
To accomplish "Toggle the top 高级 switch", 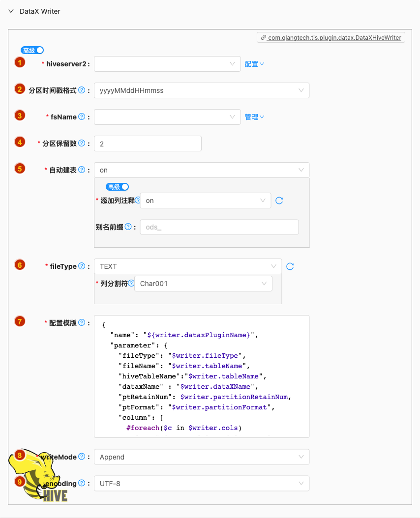I will pyautogui.click(x=32, y=50).
